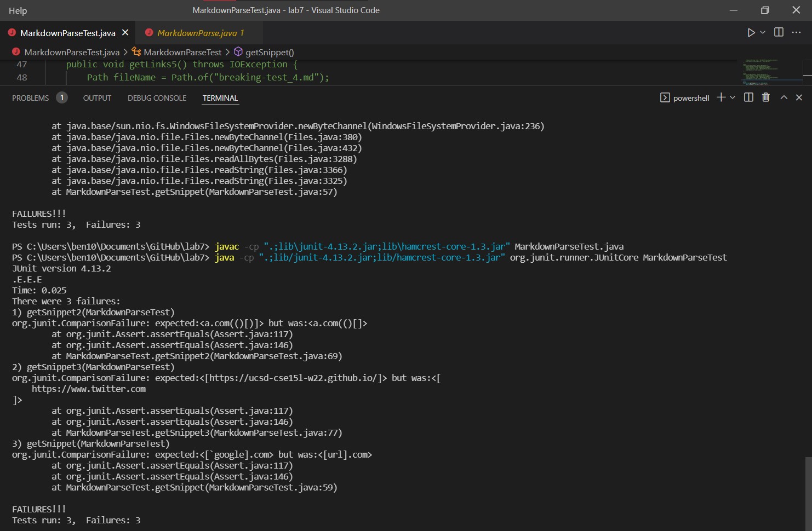Click 'There were 3 failures:' line
Viewport: 812px width, 531px height.
click(66, 301)
